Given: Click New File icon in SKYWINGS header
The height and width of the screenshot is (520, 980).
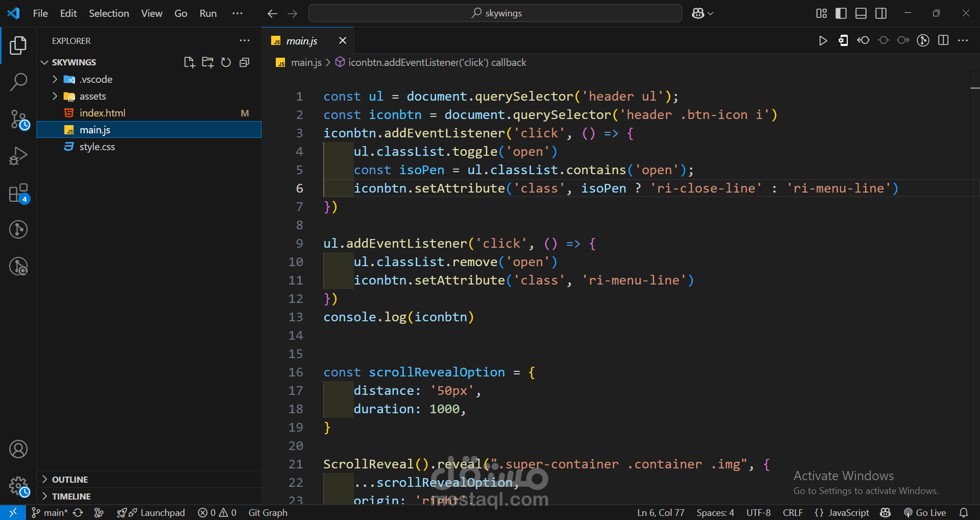Looking at the screenshot, I should pos(189,62).
